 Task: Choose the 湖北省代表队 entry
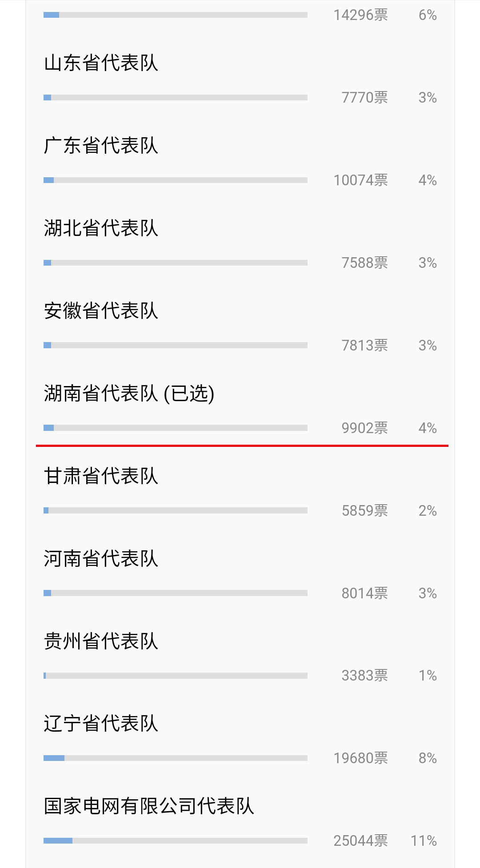click(x=101, y=228)
